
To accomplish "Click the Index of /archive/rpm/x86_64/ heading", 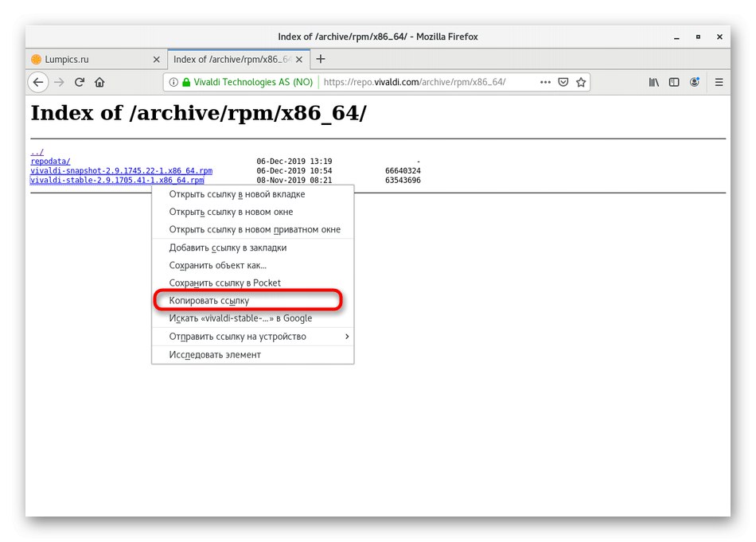I will pyautogui.click(x=199, y=113).
